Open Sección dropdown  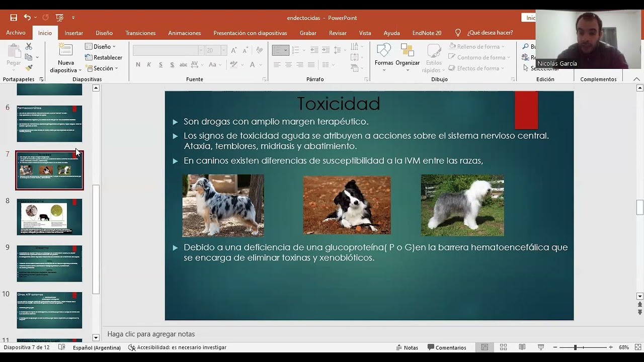tap(102, 68)
